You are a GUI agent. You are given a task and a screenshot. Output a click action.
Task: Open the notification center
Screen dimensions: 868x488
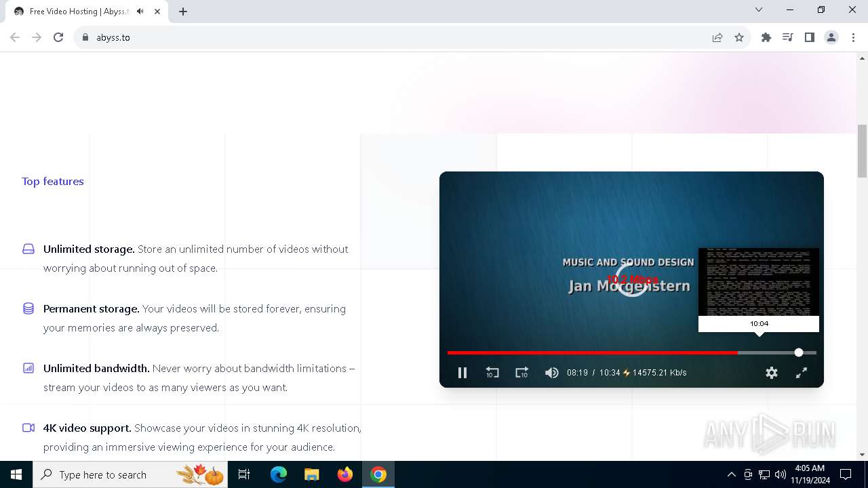[846, 474]
